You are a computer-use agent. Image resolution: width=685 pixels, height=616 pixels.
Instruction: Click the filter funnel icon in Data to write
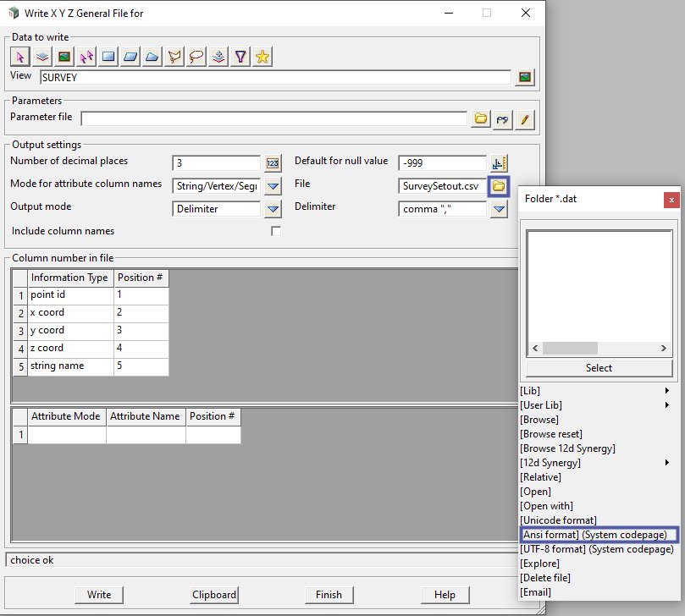(x=241, y=57)
